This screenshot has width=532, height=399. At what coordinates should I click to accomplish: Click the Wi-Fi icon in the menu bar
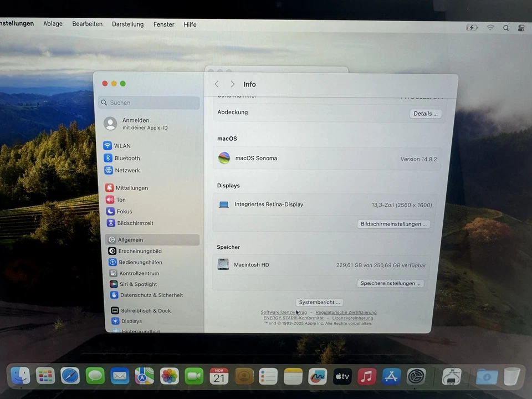[490, 28]
